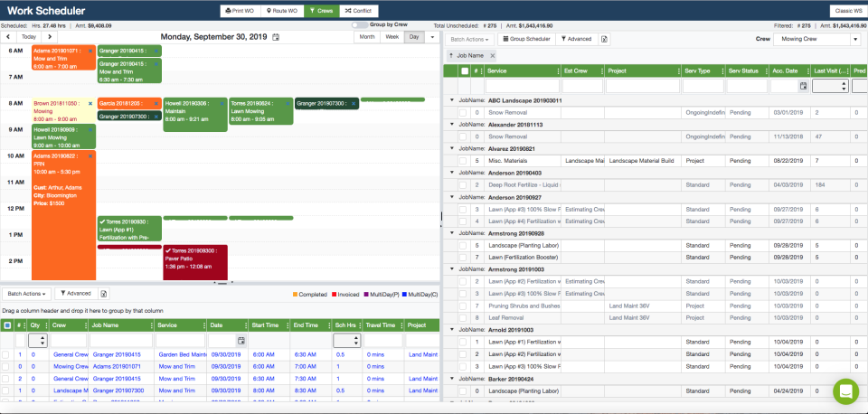This screenshot has height=414, width=868.
Task: Switch calendar to Month view
Action: click(367, 37)
